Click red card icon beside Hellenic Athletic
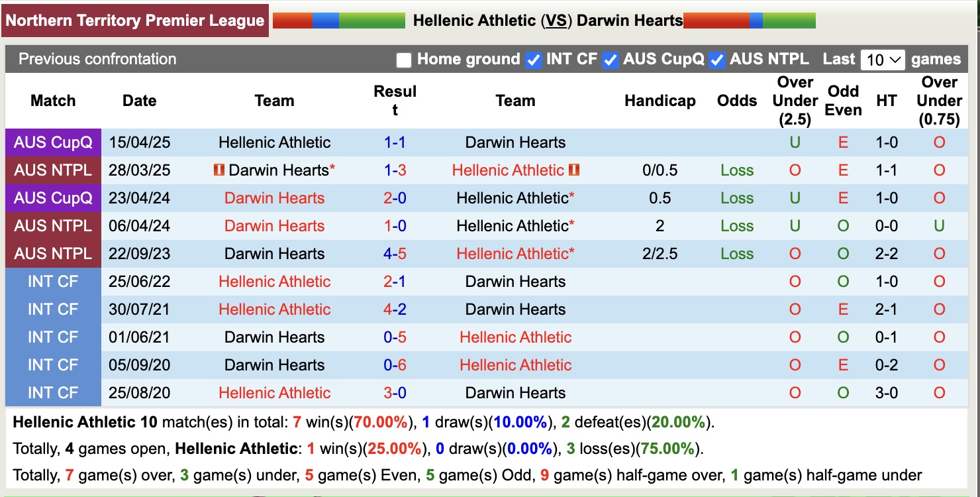Image resolution: width=980 pixels, height=497 pixels. pos(573,170)
